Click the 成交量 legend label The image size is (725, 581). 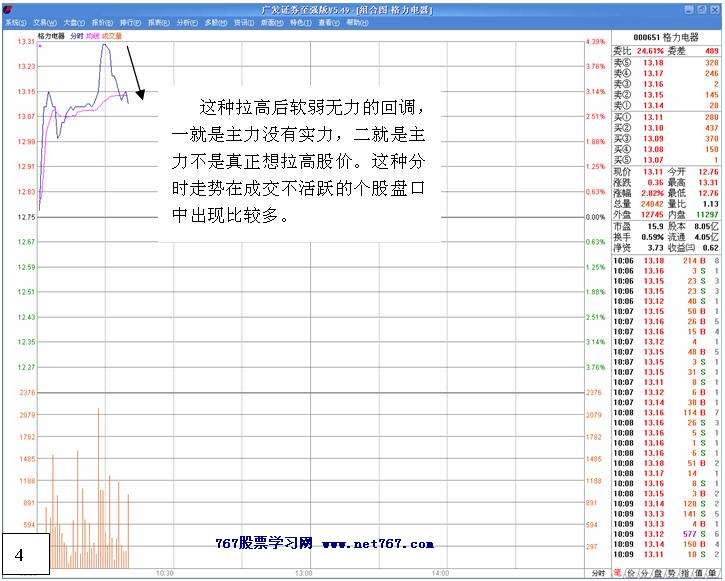(111, 36)
